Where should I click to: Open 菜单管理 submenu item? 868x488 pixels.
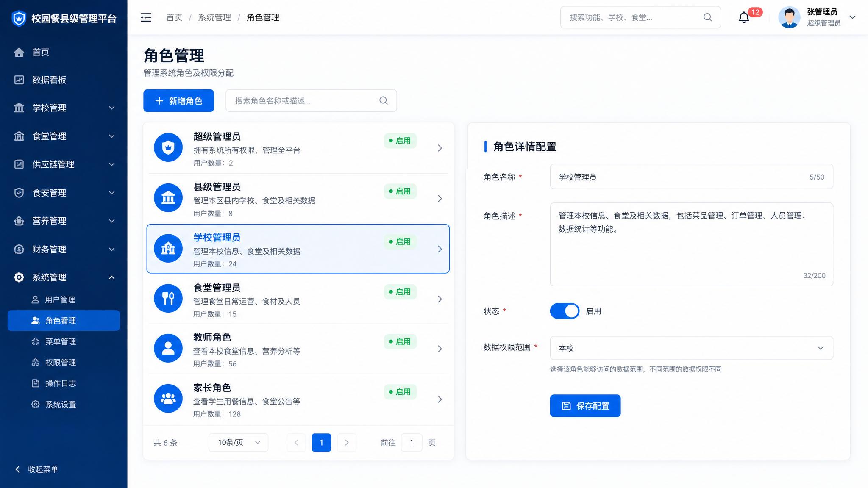pyautogui.click(x=64, y=341)
